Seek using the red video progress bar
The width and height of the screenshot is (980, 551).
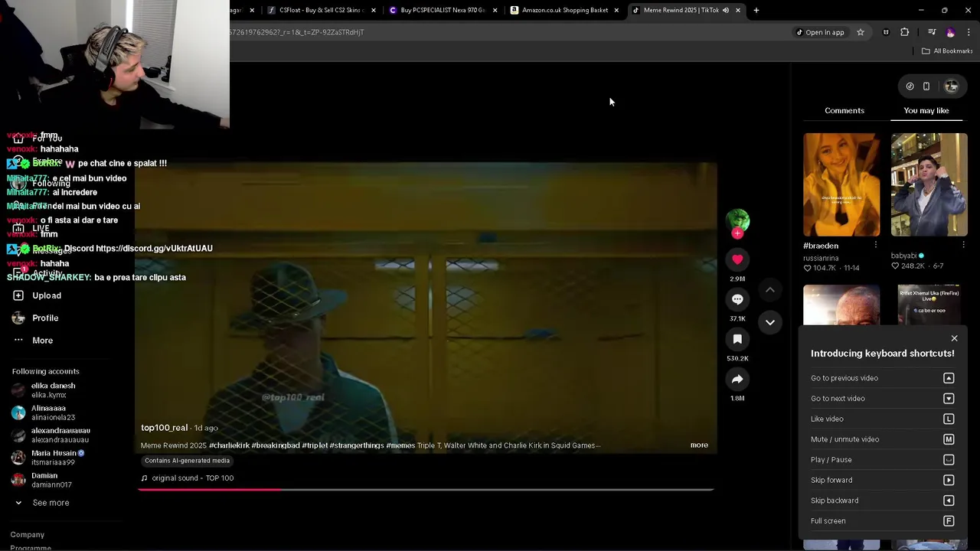click(x=426, y=490)
